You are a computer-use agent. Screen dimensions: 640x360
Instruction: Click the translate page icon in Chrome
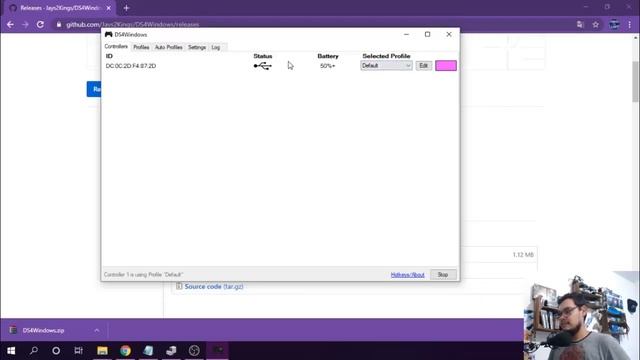click(x=580, y=24)
